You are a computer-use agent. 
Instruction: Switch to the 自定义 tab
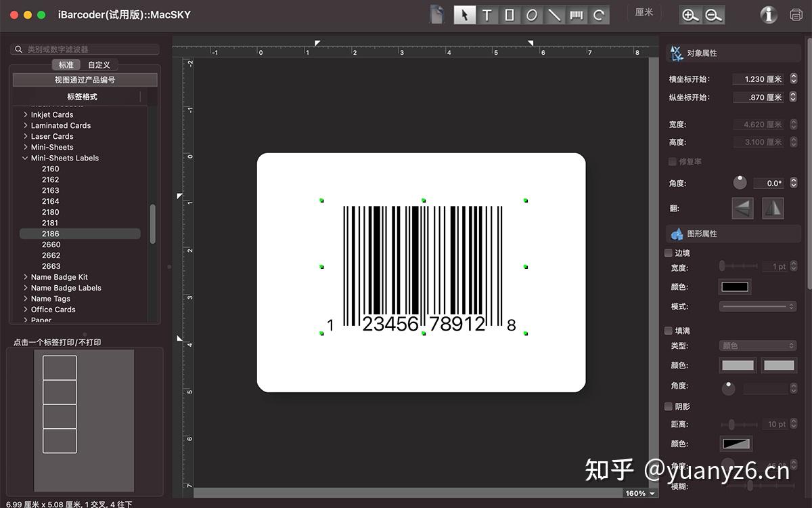pyautogui.click(x=99, y=64)
